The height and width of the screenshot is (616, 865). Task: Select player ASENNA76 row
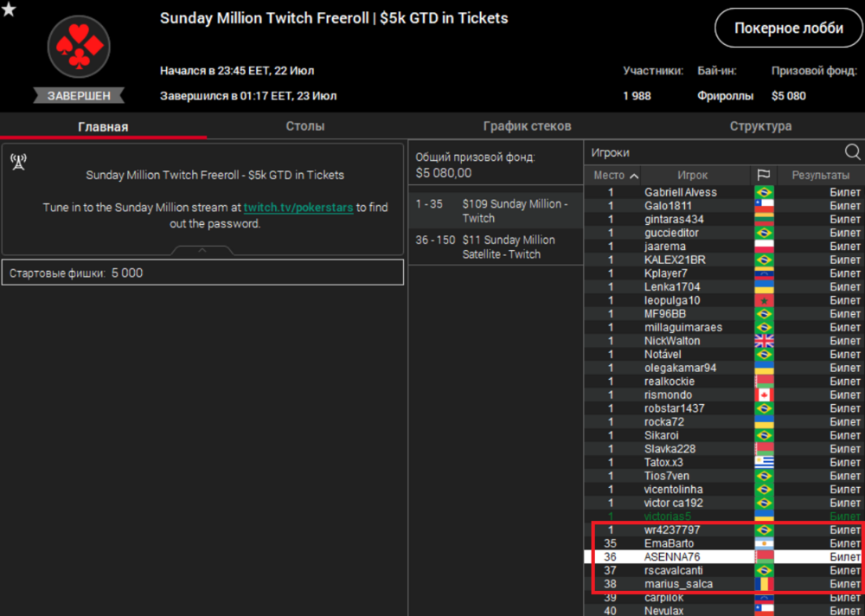724,557
